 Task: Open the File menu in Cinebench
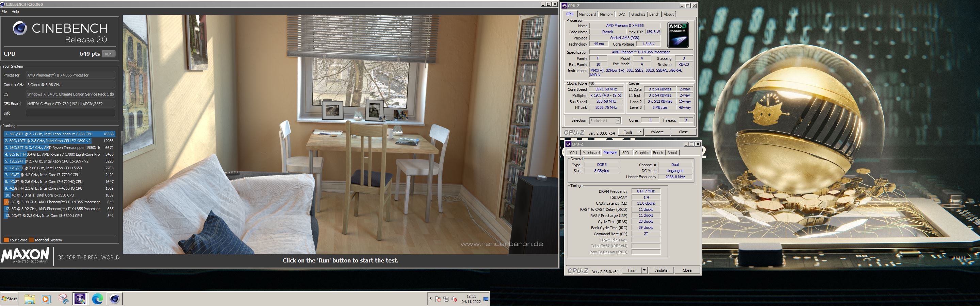4,12
